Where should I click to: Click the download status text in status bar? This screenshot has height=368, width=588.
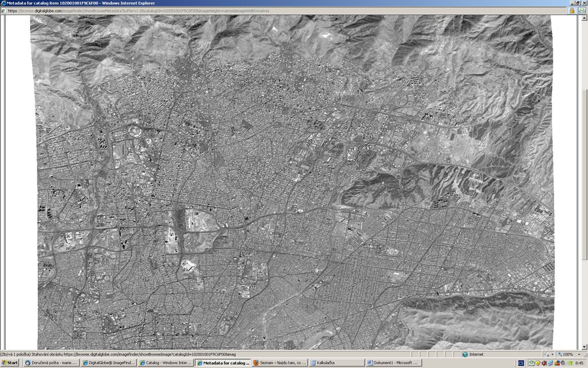pos(118,354)
